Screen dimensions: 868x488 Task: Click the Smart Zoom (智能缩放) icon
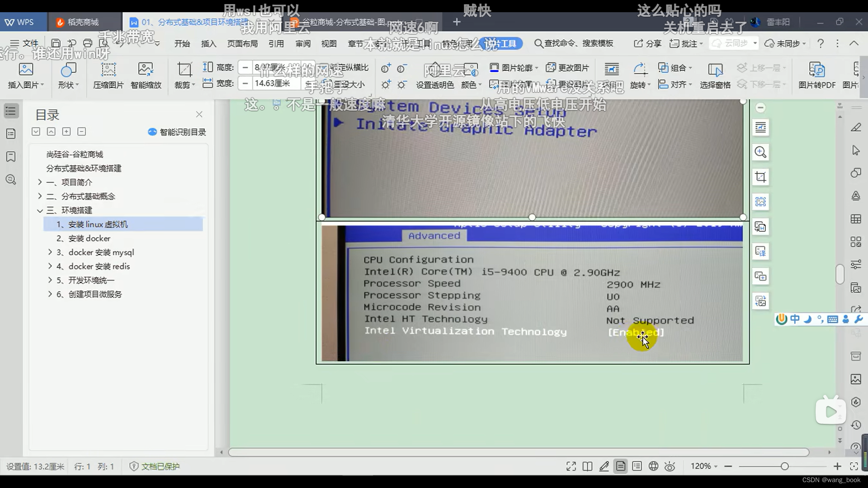tap(146, 70)
